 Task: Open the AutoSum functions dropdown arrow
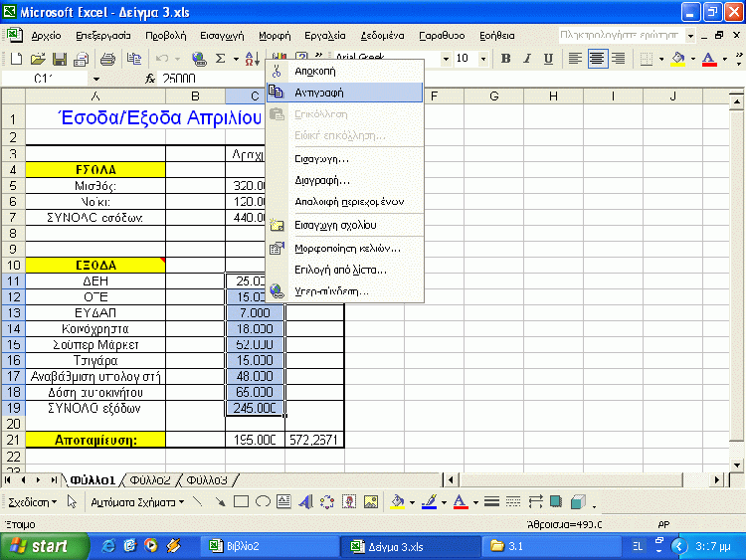click(236, 59)
